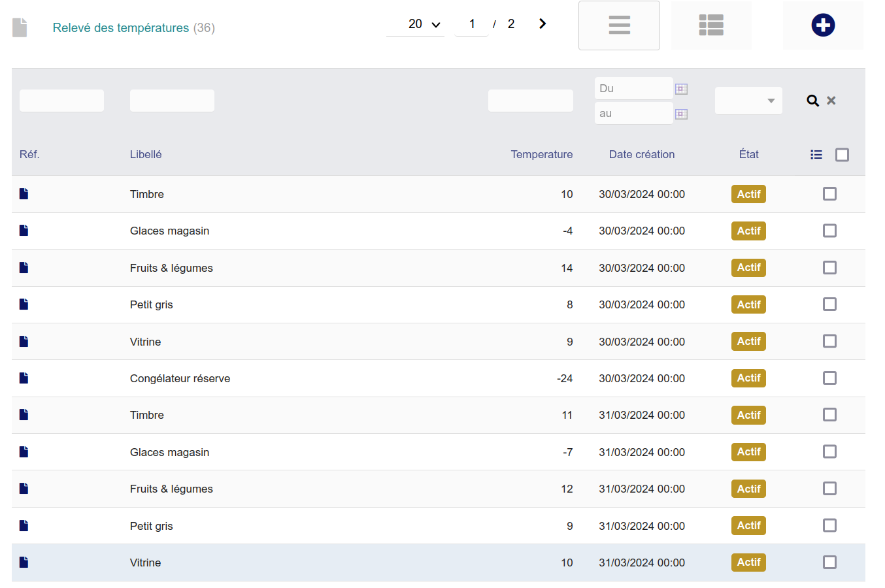Open Fruits & légumes 31/03/2024 record icon
The height and width of the screenshot is (588, 885).
pos(24,488)
